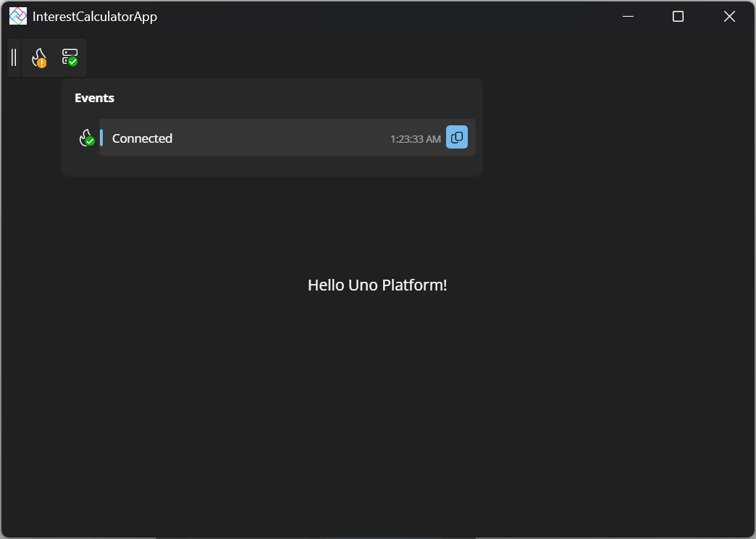Click the green-check flame icon beside Connected
Image resolution: width=756 pixels, height=539 pixels.
(87, 138)
